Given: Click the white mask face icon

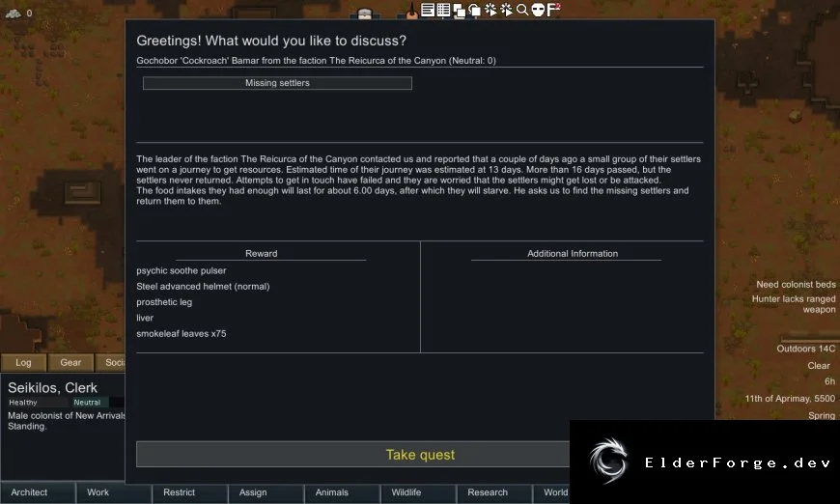Looking at the screenshot, I should pos(538,10).
